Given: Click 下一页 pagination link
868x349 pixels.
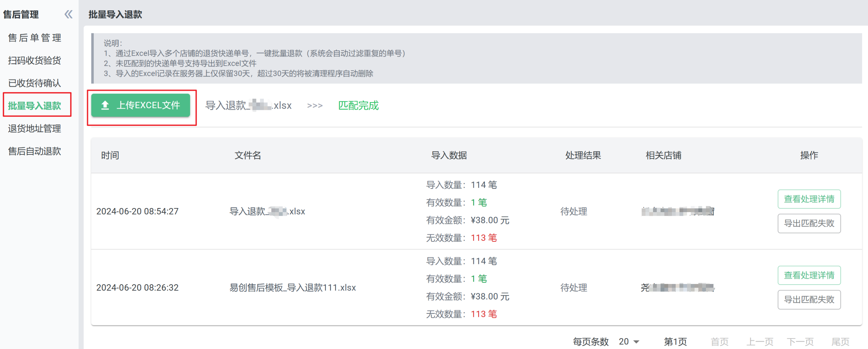Looking at the screenshot, I should point(800,342).
